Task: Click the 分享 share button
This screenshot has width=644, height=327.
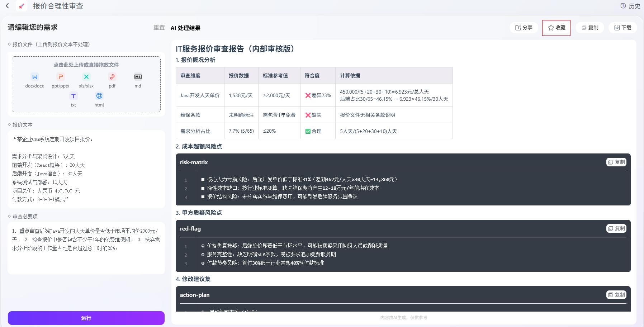Action: pyautogui.click(x=524, y=28)
